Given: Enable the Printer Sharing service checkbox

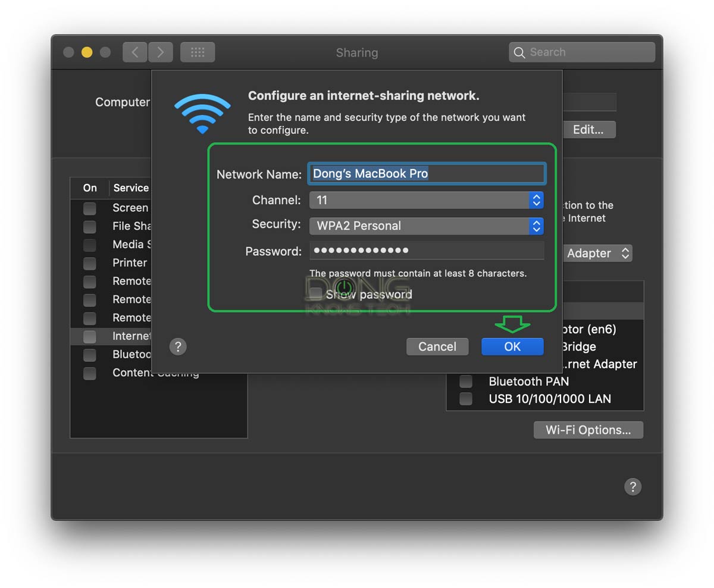Looking at the screenshot, I should tap(89, 263).
